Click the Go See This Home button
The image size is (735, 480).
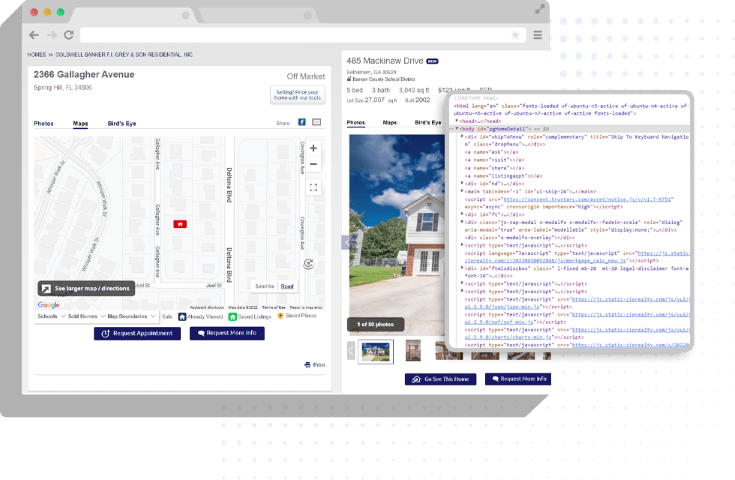(x=441, y=379)
